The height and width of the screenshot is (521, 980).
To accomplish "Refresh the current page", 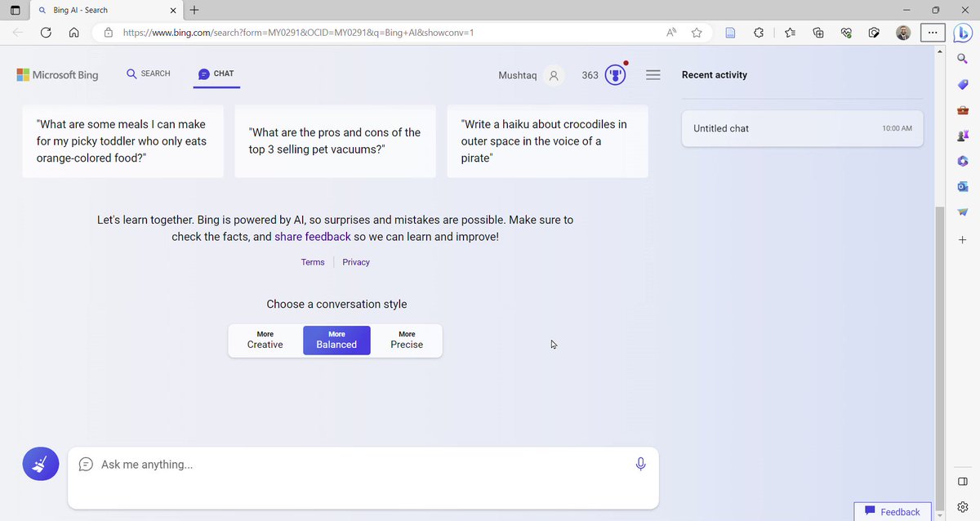I will coord(46,33).
